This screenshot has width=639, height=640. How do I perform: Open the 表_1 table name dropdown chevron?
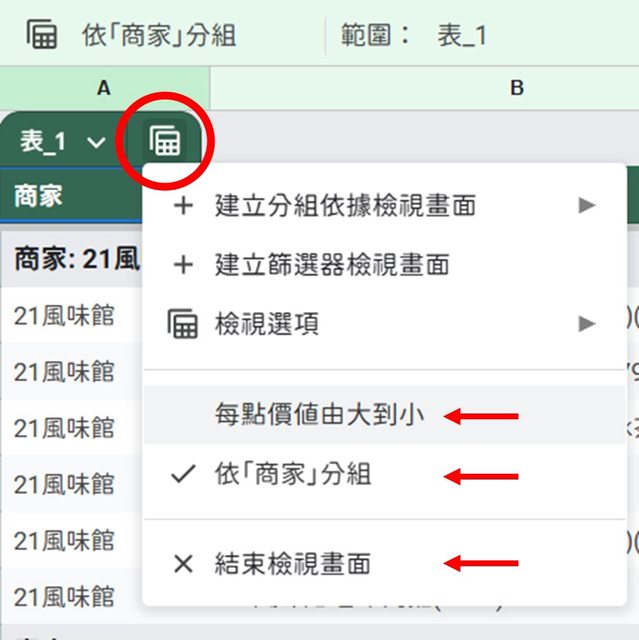(x=96, y=143)
